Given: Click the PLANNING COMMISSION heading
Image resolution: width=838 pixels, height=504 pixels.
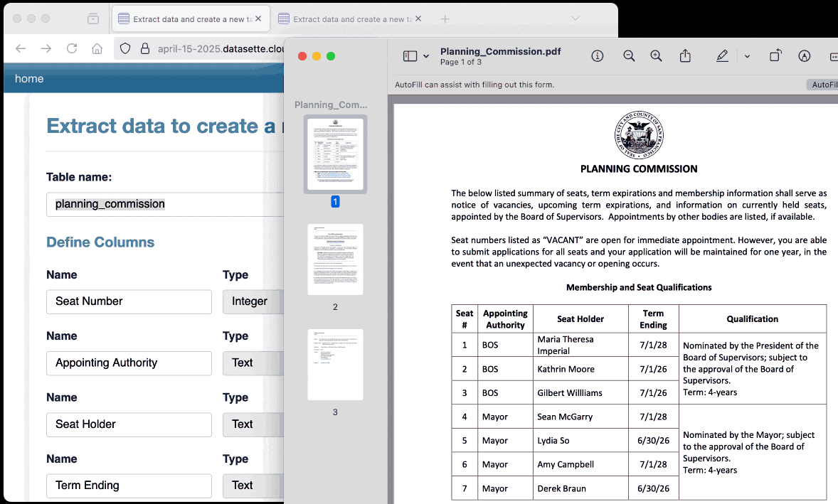Looking at the screenshot, I should 639,168.
